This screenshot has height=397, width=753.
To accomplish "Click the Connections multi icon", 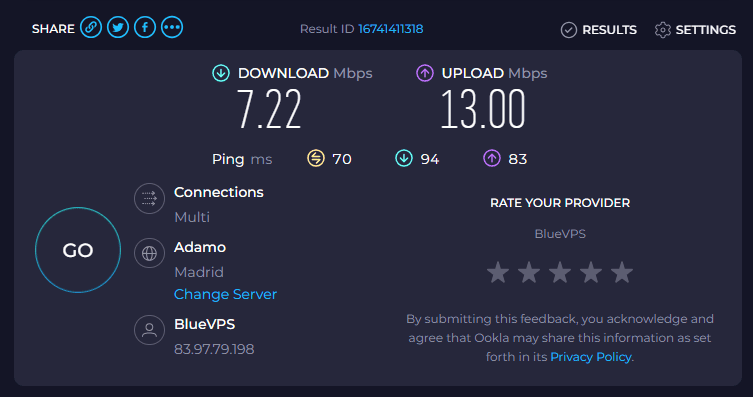I will tap(149, 198).
